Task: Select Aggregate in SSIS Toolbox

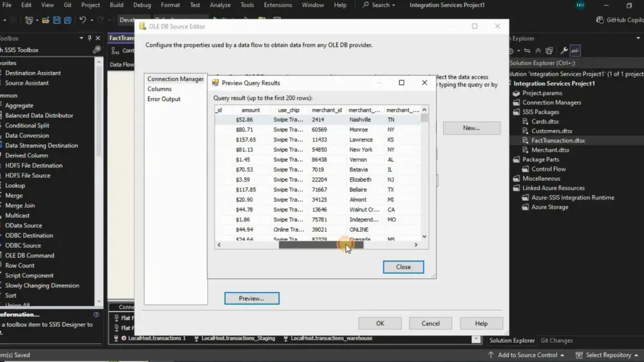Action: point(19,106)
